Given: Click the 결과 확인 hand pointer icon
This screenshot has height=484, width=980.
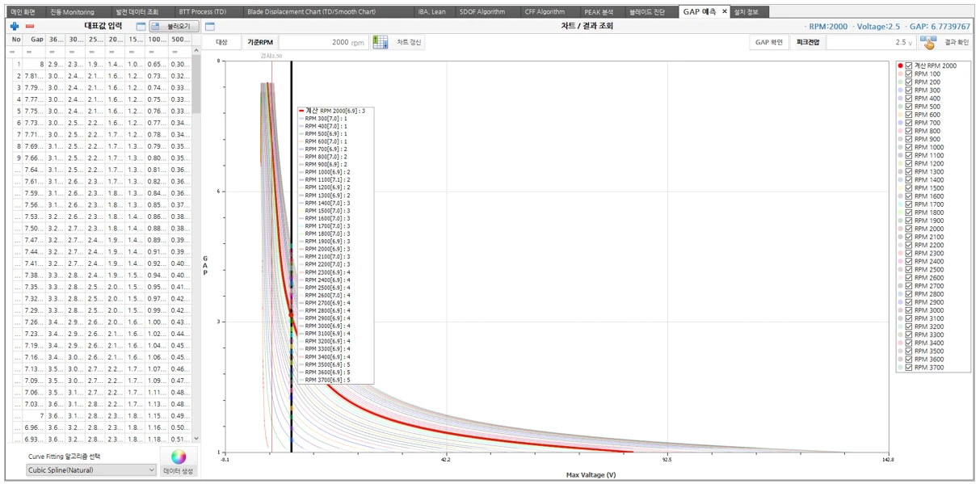Looking at the screenshot, I should point(928,42).
